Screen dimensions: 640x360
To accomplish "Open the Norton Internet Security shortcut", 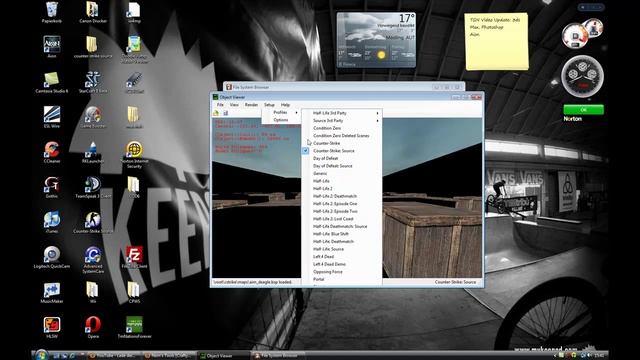I will click(x=134, y=155).
